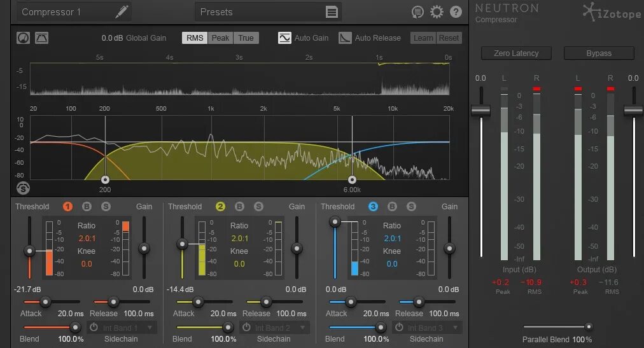This screenshot has height=348, width=644.
Task: Click the input gain fader handle
Action: [480, 111]
